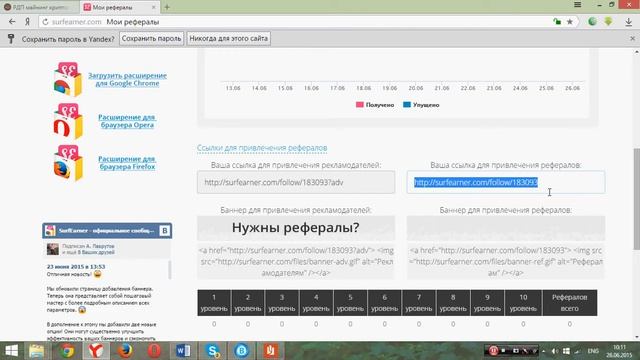
Task: Toggle the pink 'Получено' legend swatch
Action: 360,104
